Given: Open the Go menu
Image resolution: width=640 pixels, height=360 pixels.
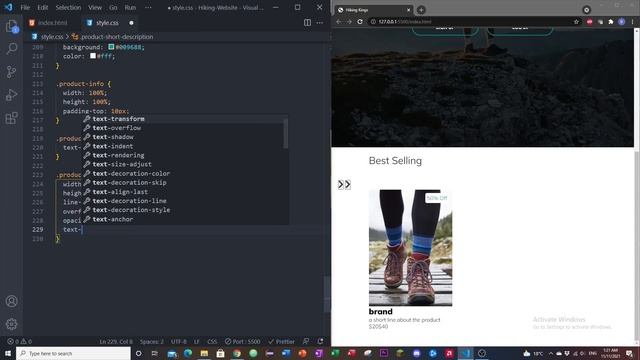Looking at the screenshot, I should point(113,7).
